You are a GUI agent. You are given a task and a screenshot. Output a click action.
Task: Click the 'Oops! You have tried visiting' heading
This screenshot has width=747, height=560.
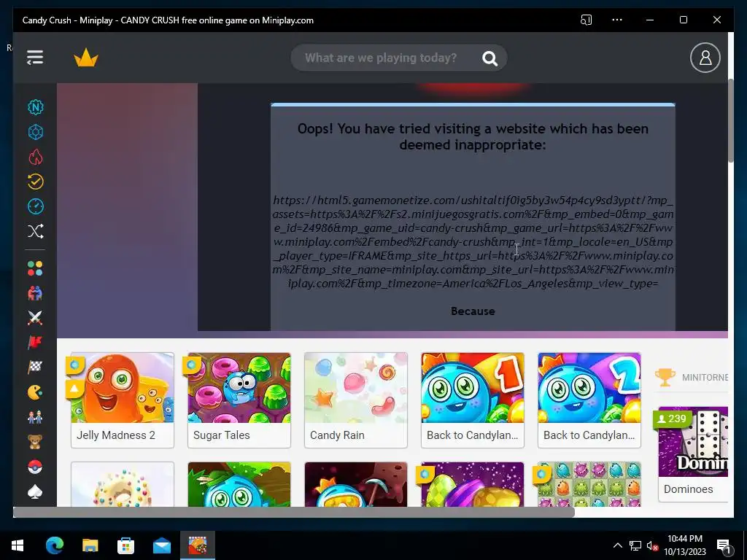pyautogui.click(x=473, y=136)
